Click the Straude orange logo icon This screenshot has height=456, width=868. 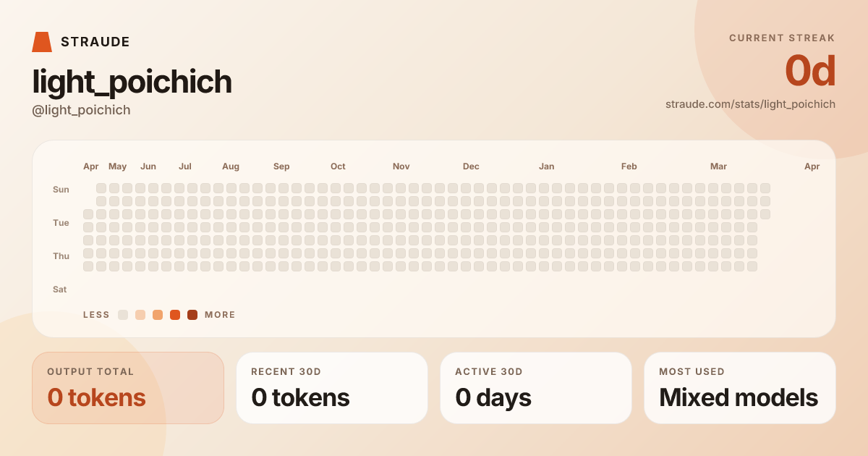[x=42, y=42]
